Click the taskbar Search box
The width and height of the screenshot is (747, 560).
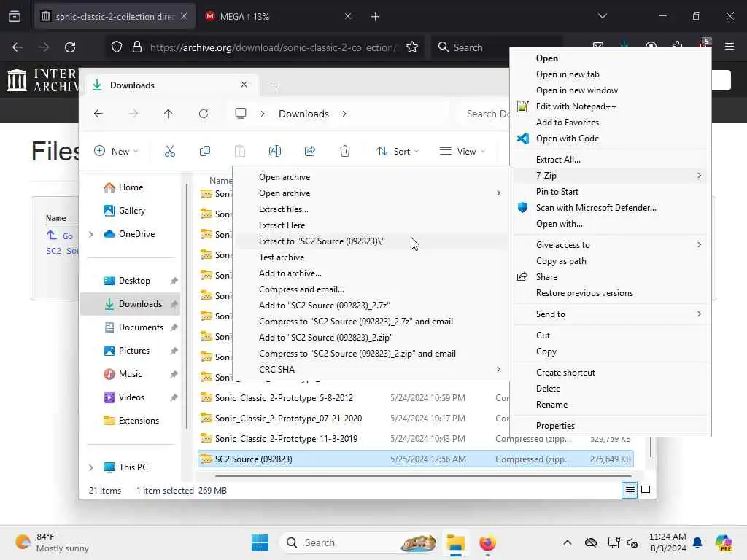(x=359, y=542)
